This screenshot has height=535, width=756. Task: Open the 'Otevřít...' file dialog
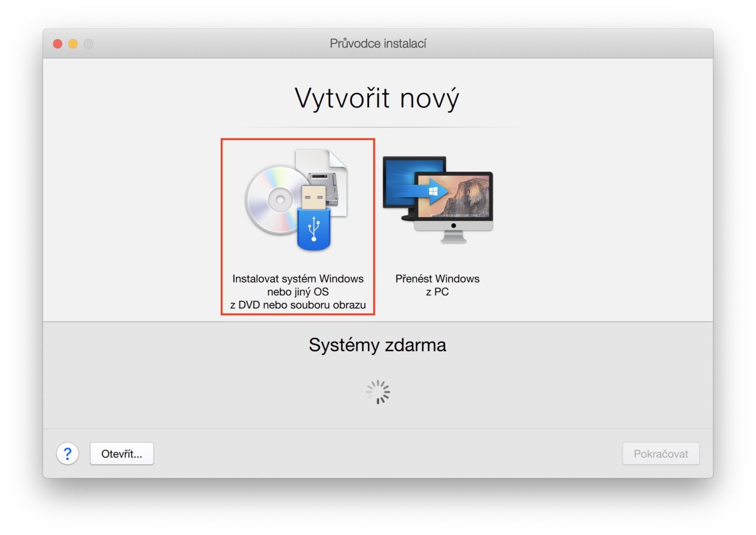click(x=121, y=453)
